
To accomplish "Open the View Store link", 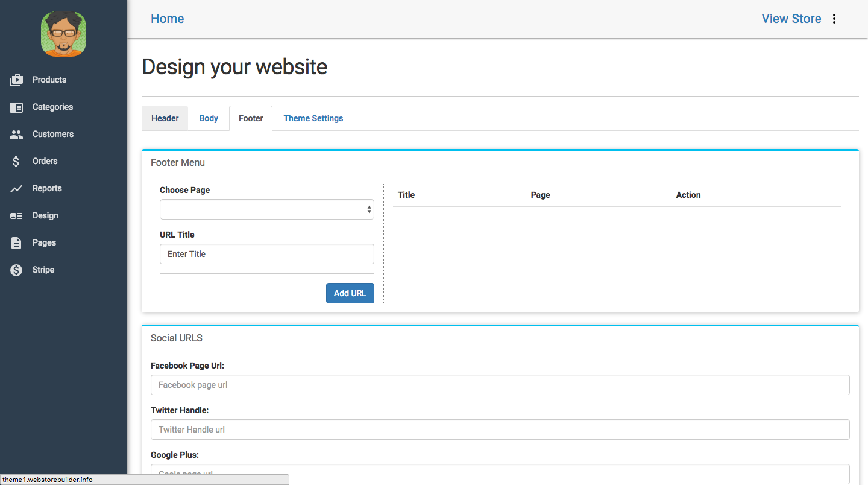I will point(791,19).
